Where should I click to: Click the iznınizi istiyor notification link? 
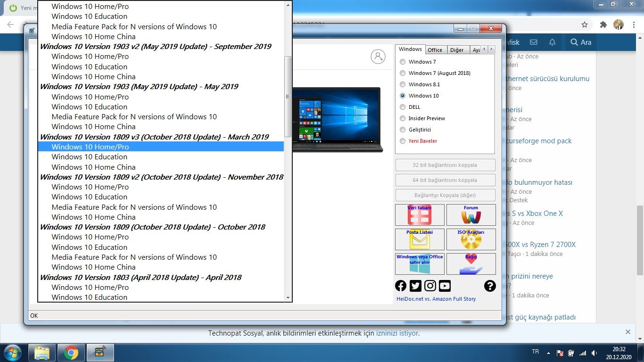pyautogui.click(x=397, y=333)
